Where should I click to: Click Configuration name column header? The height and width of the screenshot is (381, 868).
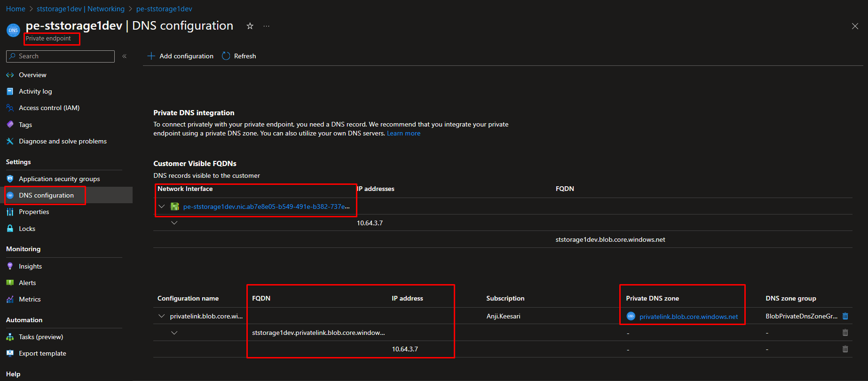[x=188, y=298]
